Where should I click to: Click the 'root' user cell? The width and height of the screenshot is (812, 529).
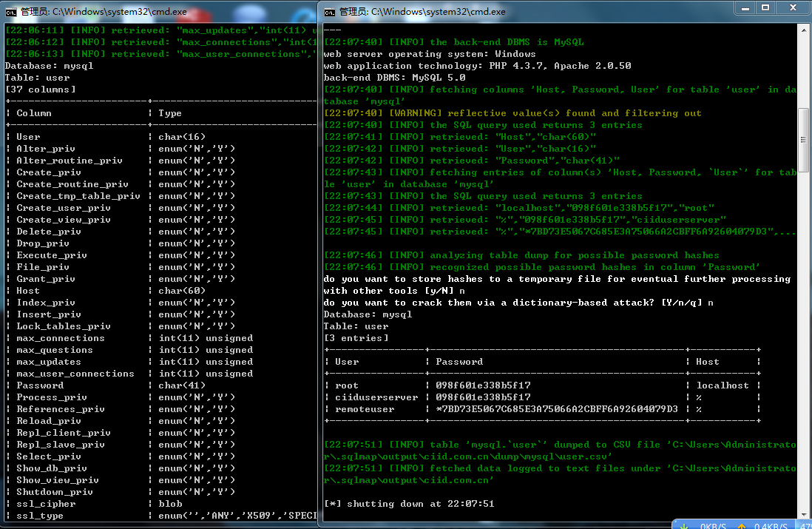click(347, 385)
